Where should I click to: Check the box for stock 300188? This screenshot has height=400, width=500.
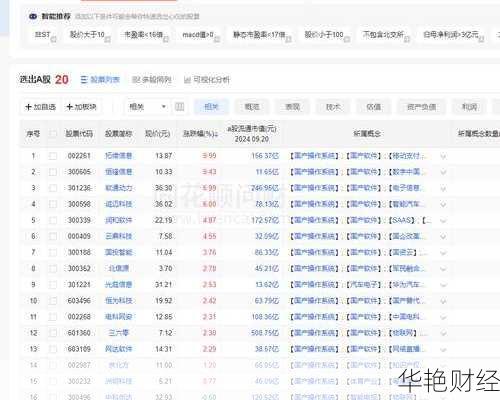click(x=53, y=252)
